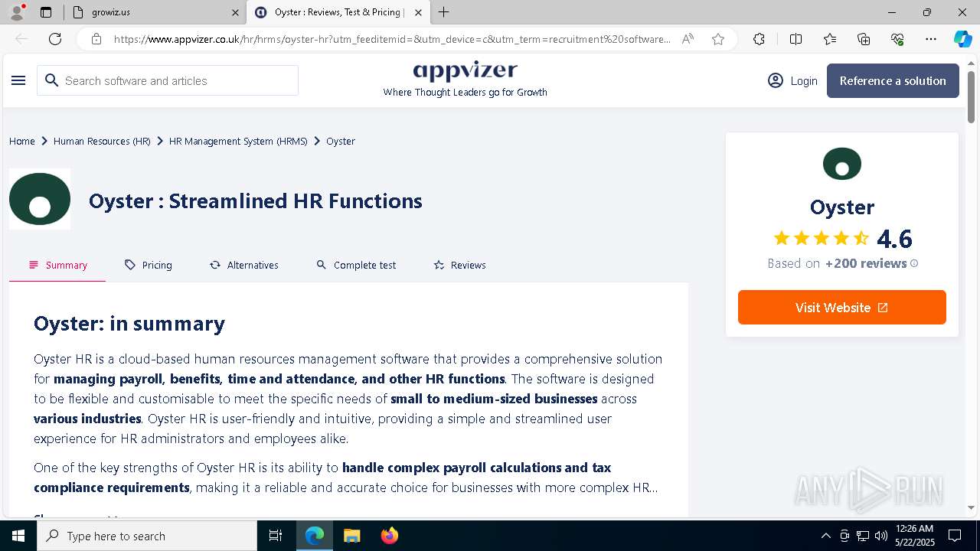Switch to the Alternatives tab
The width and height of the screenshot is (980, 551).
(244, 265)
